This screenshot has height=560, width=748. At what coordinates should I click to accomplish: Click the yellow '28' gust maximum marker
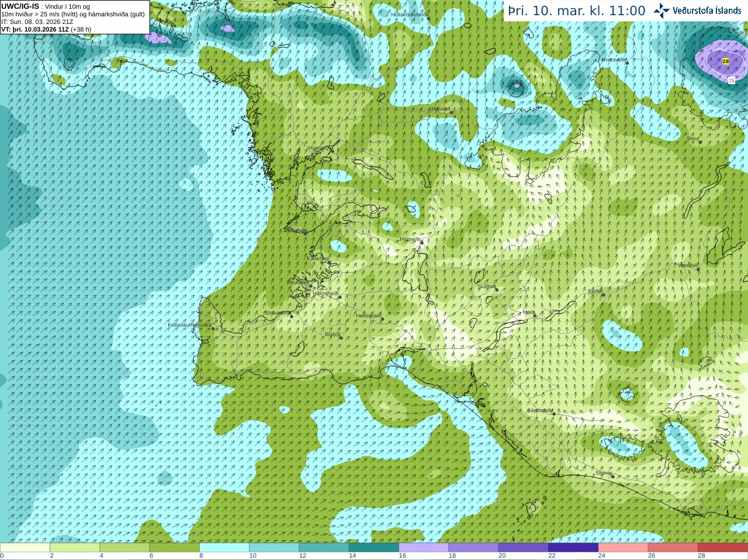click(726, 61)
